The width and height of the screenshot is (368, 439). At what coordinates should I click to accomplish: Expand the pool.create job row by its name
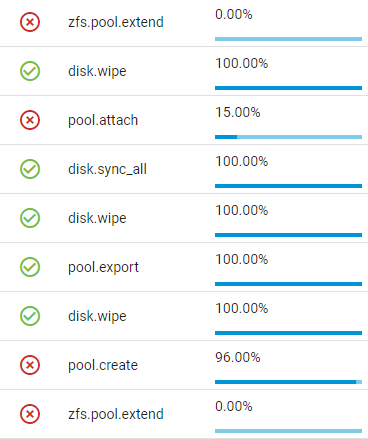click(x=103, y=365)
